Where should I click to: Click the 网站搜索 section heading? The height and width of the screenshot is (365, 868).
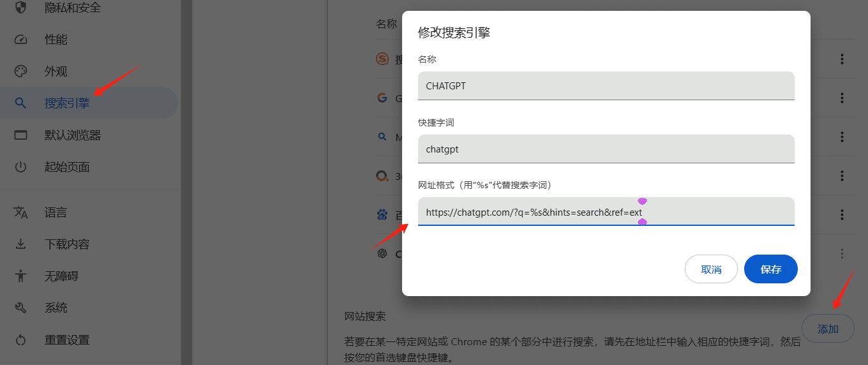click(x=365, y=317)
